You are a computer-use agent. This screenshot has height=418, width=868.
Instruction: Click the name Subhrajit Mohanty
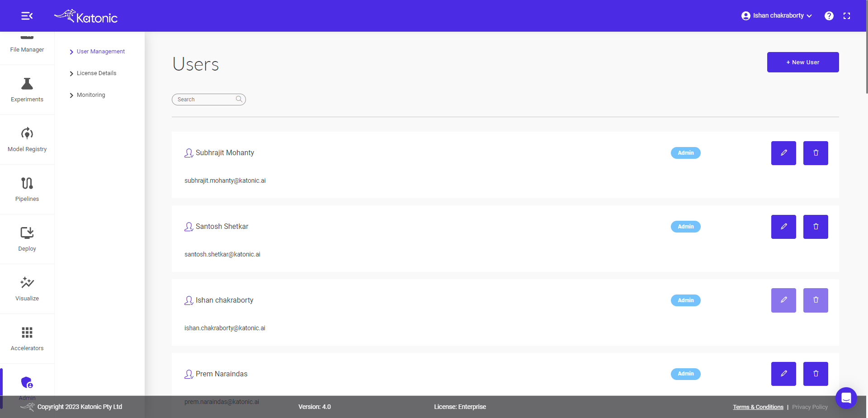pos(225,153)
